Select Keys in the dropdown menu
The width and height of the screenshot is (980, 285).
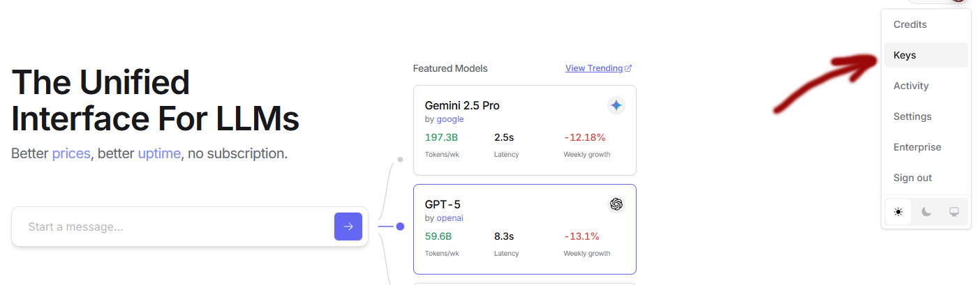point(905,55)
